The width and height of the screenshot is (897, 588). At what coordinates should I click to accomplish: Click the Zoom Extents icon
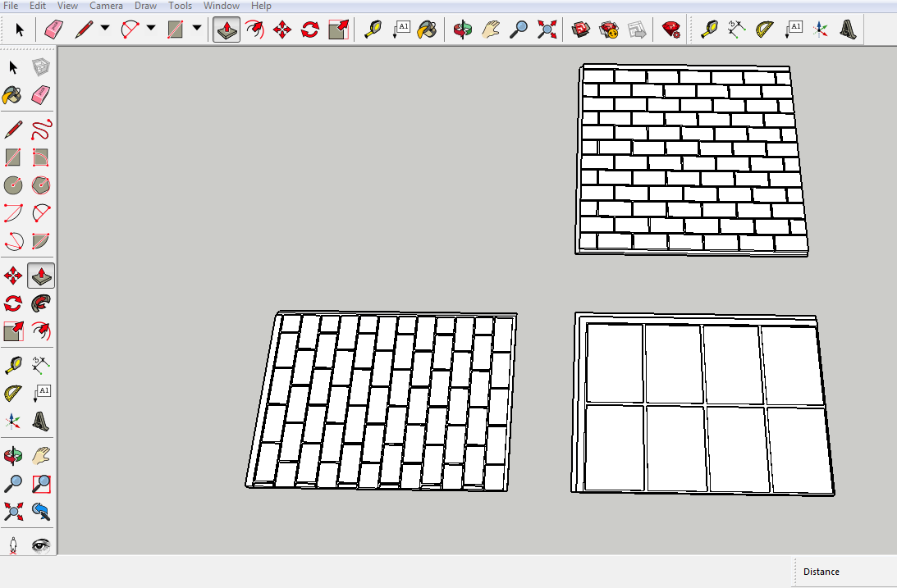[x=547, y=30]
